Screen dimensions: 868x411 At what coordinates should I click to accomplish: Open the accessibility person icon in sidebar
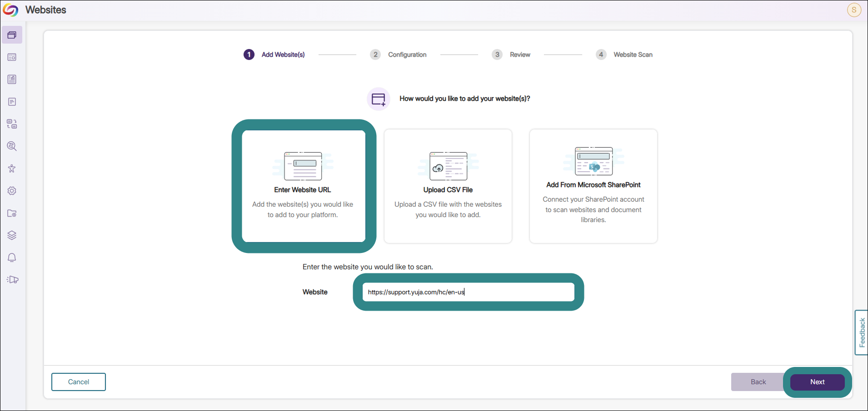(12, 168)
